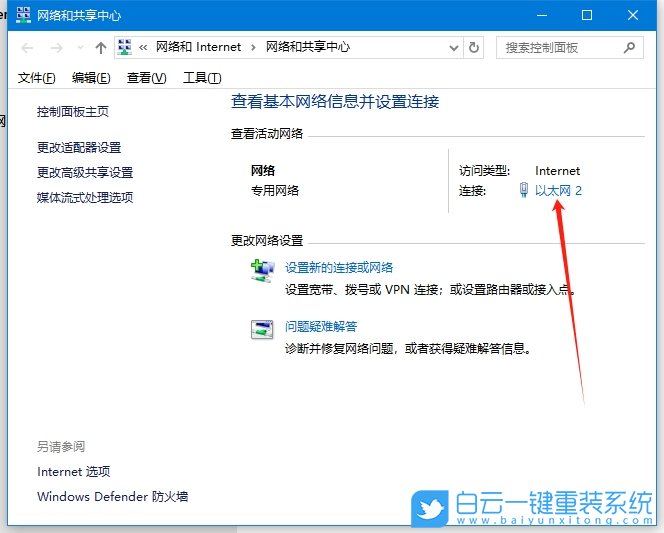
Task: Minimize the 网络和共享中心 window
Action: click(x=542, y=15)
